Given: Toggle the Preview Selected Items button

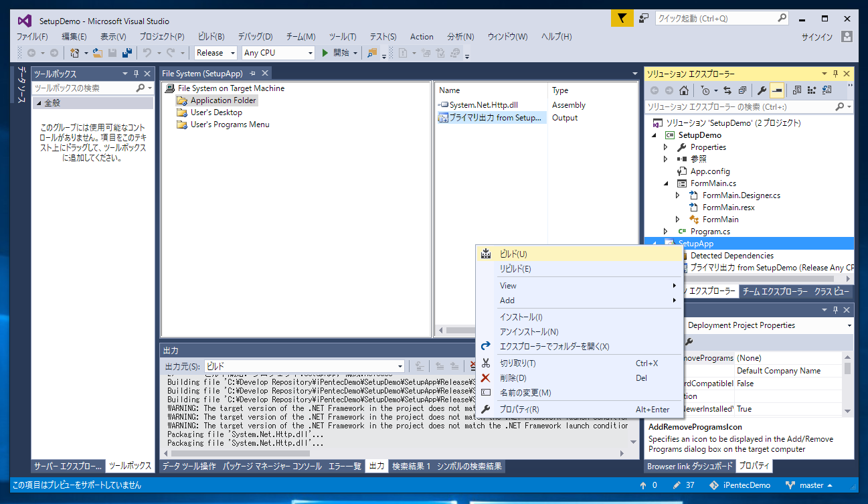Looking at the screenshot, I should click(x=777, y=90).
